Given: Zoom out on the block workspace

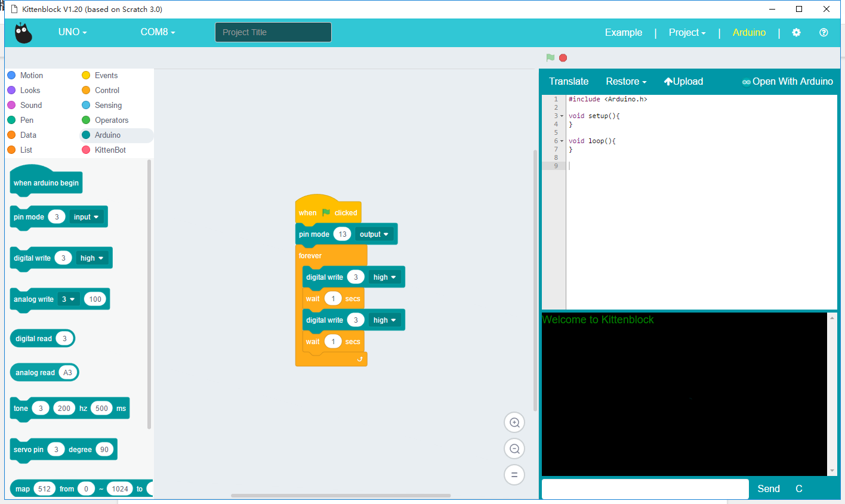Looking at the screenshot, I should (514, 449).
